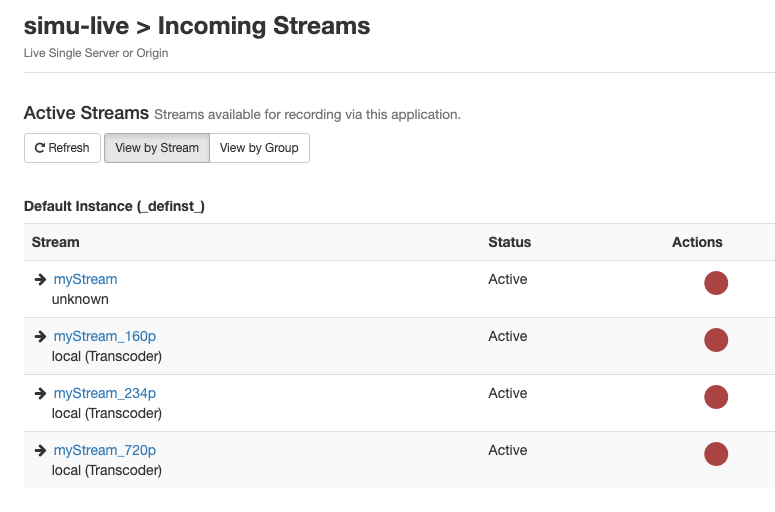The width and height of the screenshot is (775, 512).
Task: Click the arrow icon beside myStream_234p
Action: (41, 393)
